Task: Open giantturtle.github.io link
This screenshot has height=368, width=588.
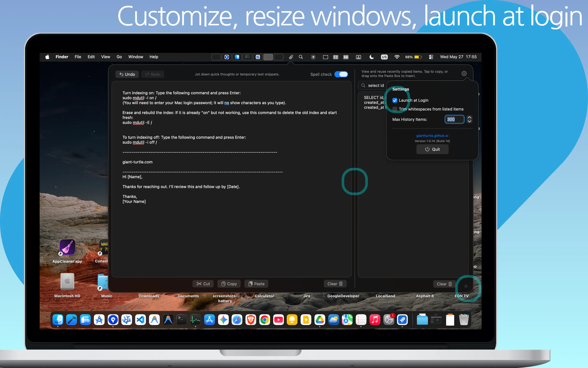Action: (432, 136)
